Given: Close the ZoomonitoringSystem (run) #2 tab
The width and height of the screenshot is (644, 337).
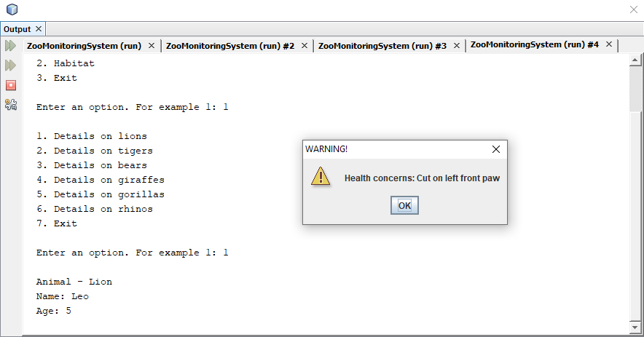Looking at the screenshot, I should coord(305,46).
